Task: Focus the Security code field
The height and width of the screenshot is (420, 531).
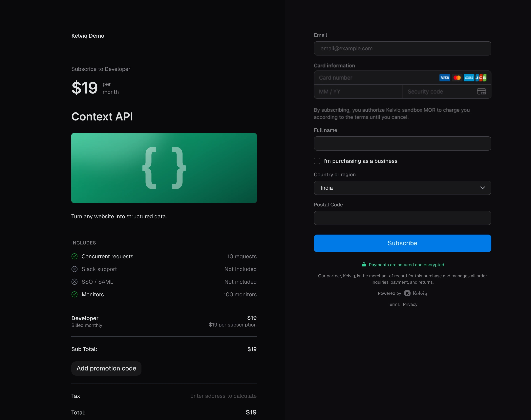Action: pos(447,92)
